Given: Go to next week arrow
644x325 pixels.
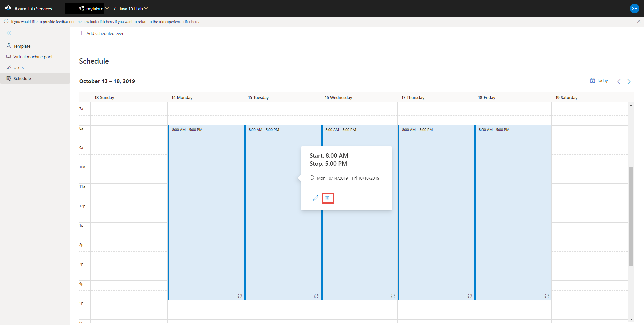Looking at the screenshot, I should (x=629, y=81).
